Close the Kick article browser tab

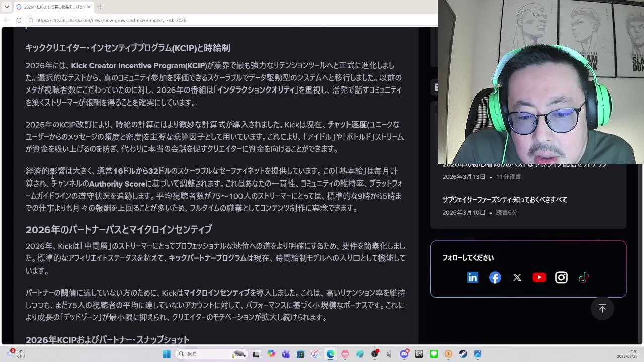89,7
